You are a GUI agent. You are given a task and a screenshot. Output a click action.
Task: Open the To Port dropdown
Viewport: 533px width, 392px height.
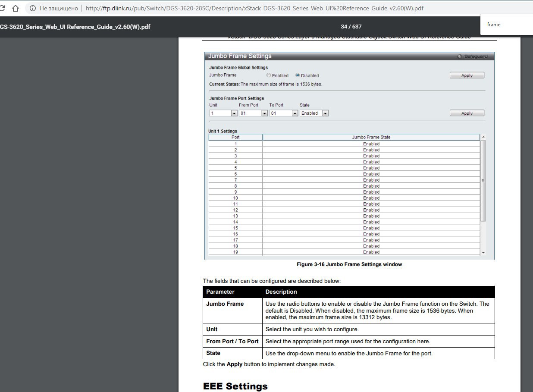(x=284, y=113)
